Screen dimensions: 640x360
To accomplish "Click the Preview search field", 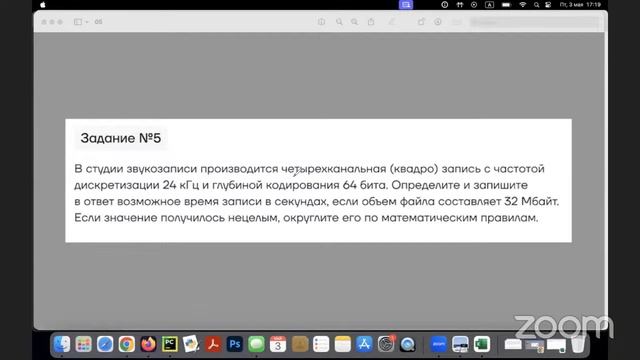I will click(534, 22).
